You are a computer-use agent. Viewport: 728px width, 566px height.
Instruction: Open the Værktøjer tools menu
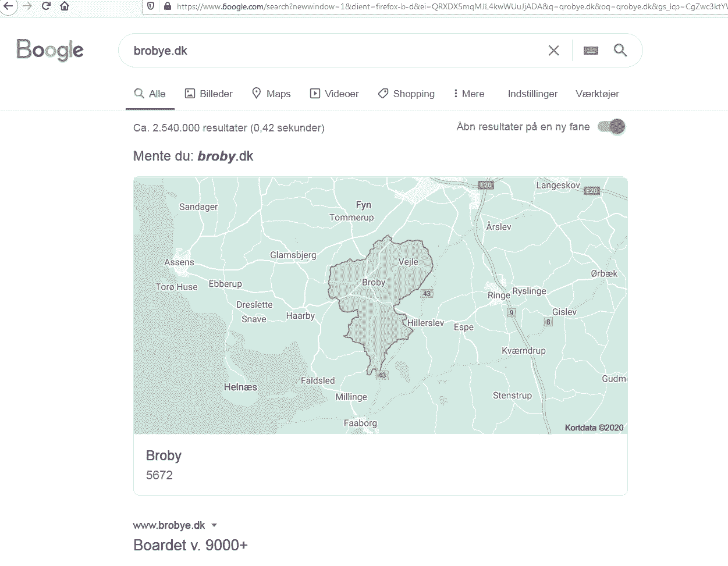click(597, 94)
